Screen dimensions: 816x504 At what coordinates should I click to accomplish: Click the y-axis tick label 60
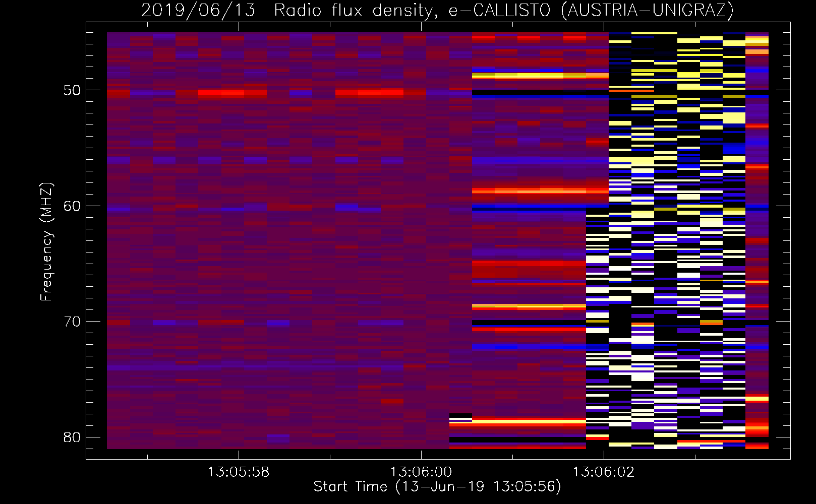tap(72, 206)
